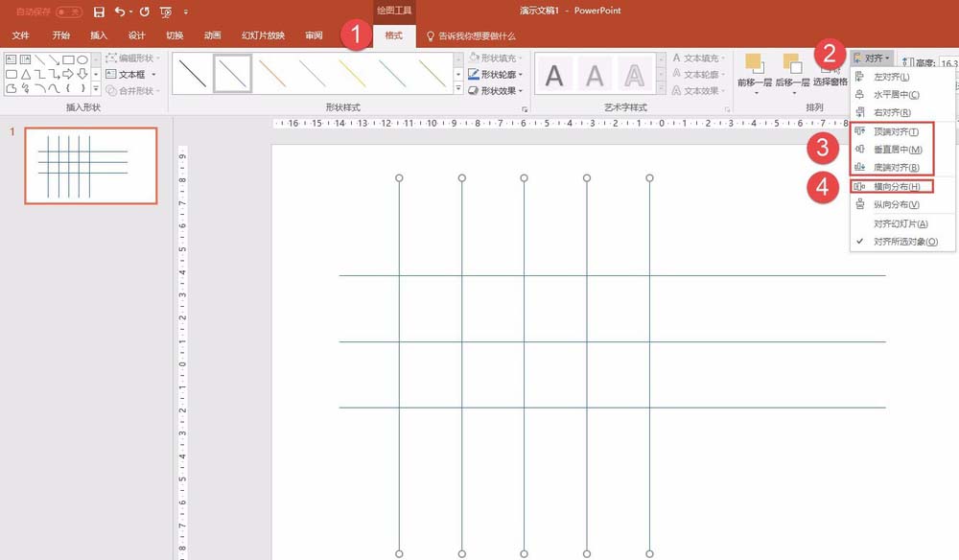Click the 后移一层 send backward icon
Image resolution: width=959 pixels, height=560 pixels.
(793, 63)
